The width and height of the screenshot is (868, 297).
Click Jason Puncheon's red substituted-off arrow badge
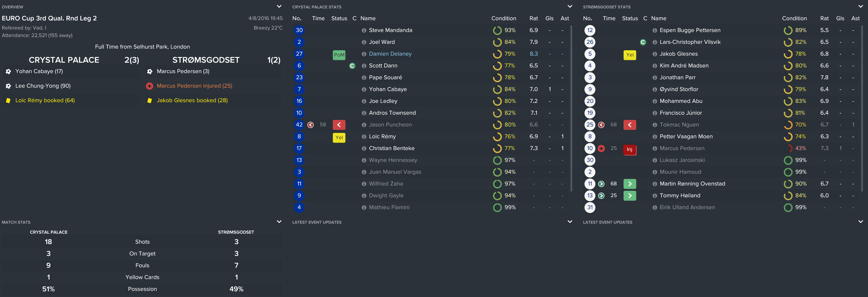tap(339, 125)
